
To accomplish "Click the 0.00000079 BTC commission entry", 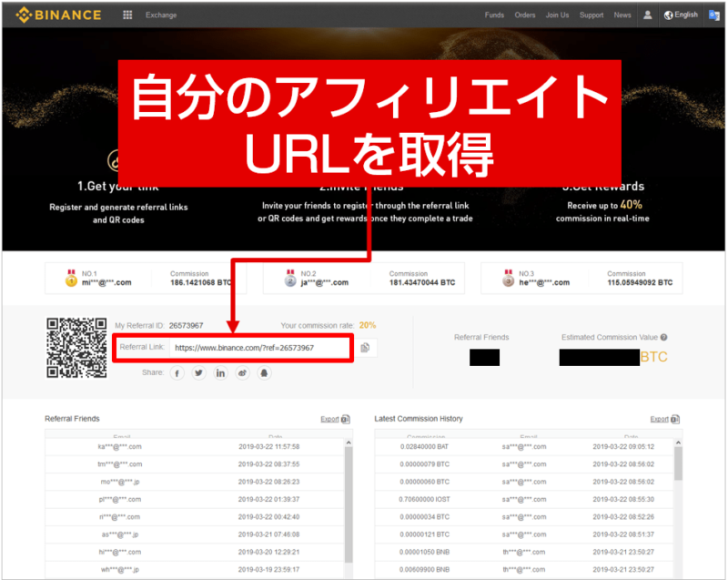I will pos(424,464).
